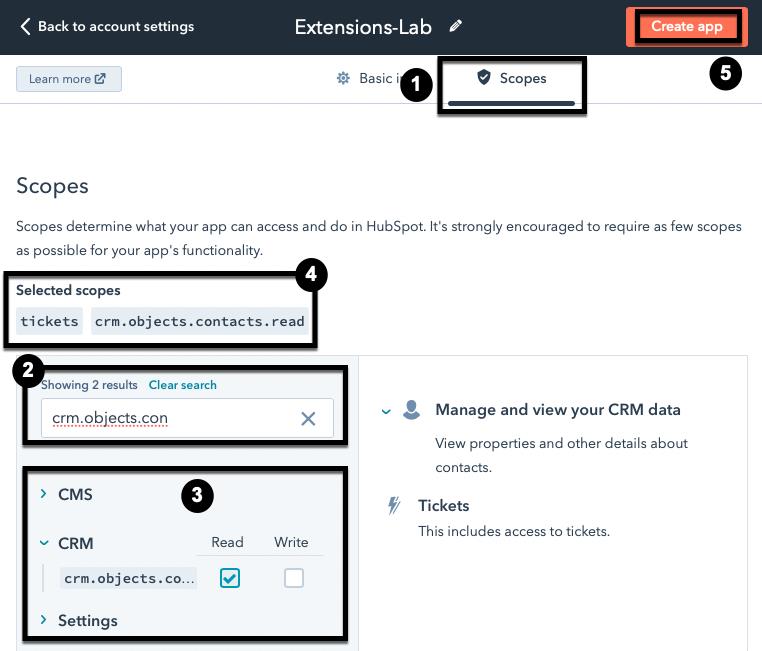Click the Extensions-Lab app title
The height and width of the screenshot is (651, 762).
[x=363, y=27]
